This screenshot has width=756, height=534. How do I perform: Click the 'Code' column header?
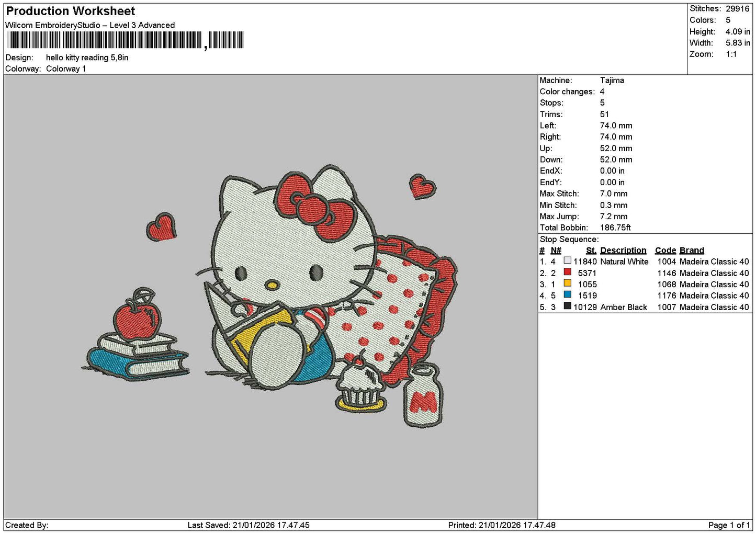(x=665, y=251)
